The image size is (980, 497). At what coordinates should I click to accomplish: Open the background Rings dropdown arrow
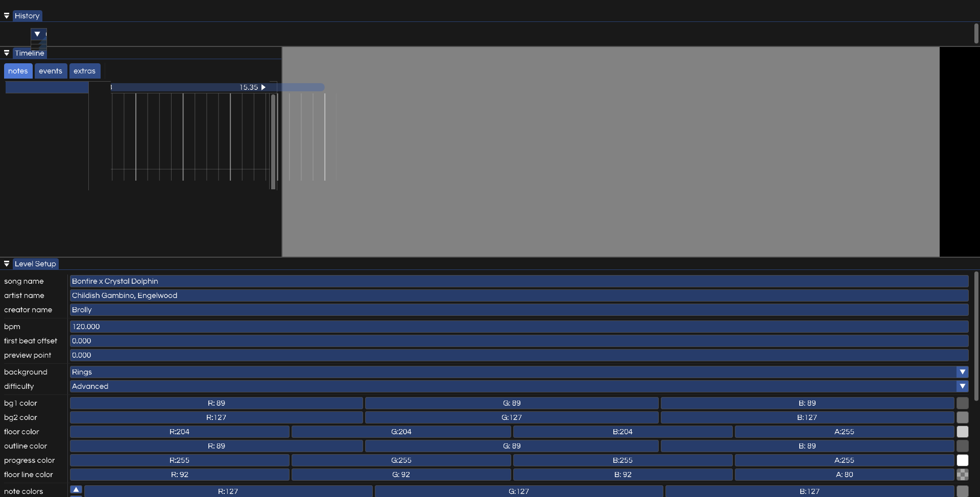pos(962,372)
